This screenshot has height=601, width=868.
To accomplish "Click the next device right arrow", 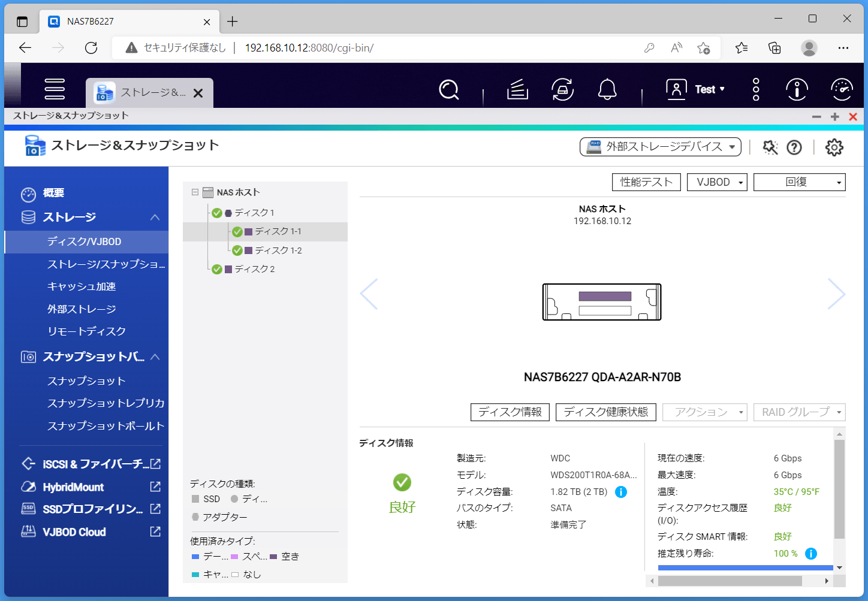I will (x=836, y=294).
